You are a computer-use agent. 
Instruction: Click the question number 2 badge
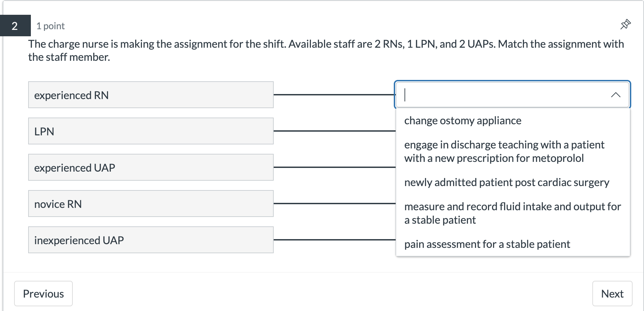pyautogui.click(x=15, y=26)
